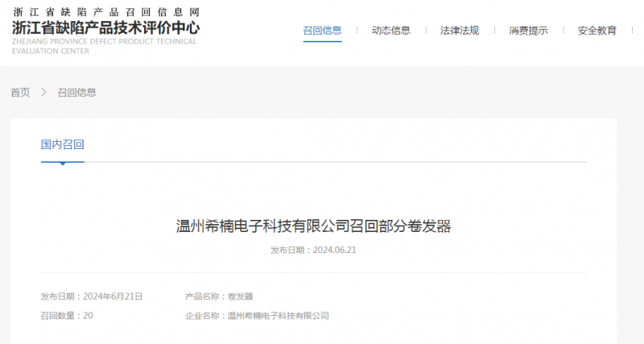Click the English Zhejiang Province Evaluation Center subtitle
Image resolution: width=644 pixels, height=344 pixels.
coord(104,46)
